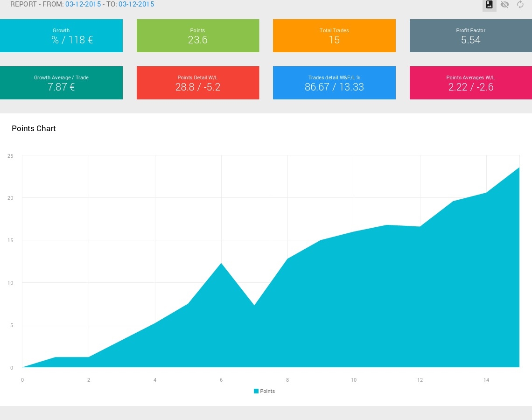Screen dimensions: 532x420
Task: Select the Growth cyan stat card
Action: coord(61,35)
